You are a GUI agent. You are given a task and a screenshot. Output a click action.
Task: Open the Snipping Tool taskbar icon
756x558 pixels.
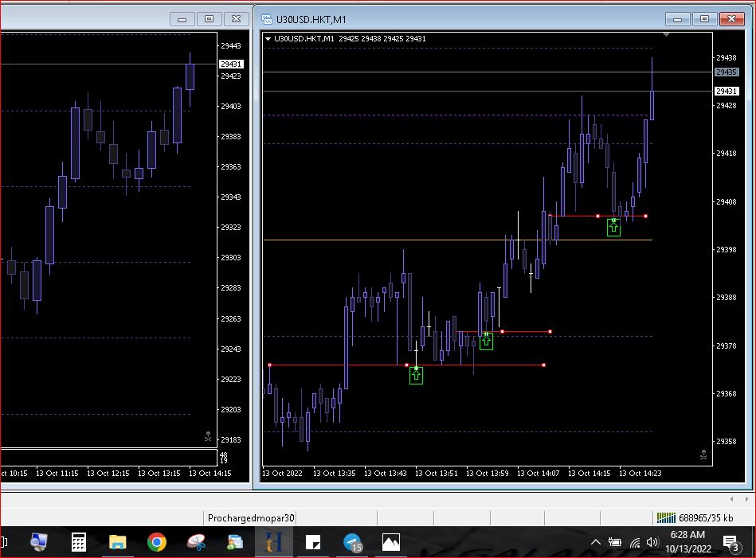(196, 542)
